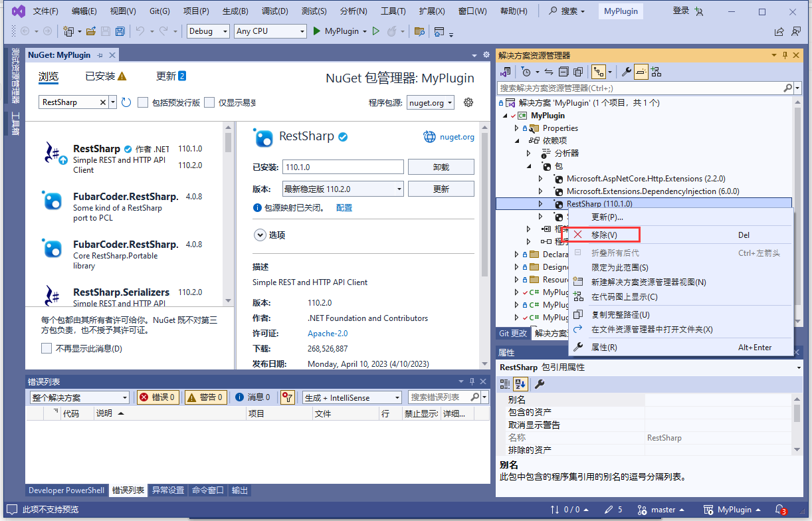Click the Live Share icon in title bar
Image resolution: width=812 pixels, height=521 pixels.
coord(779,31)
